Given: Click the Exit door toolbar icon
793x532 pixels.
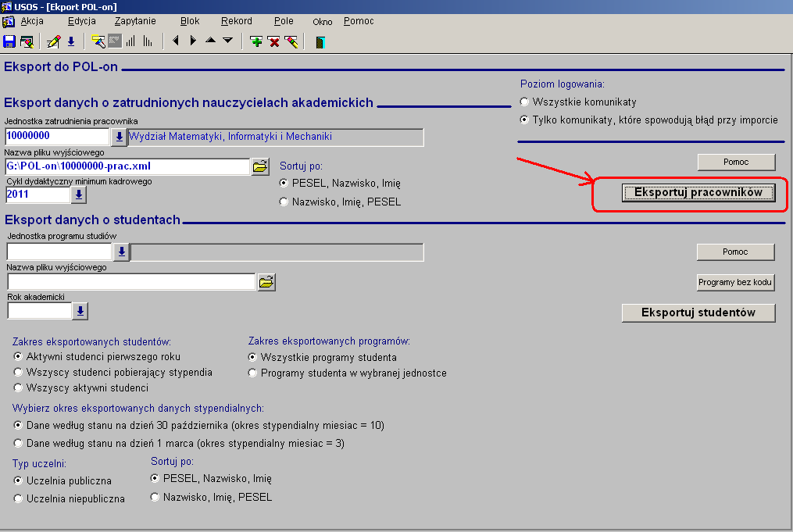Looking at the screenshot, I should (320, 42).
